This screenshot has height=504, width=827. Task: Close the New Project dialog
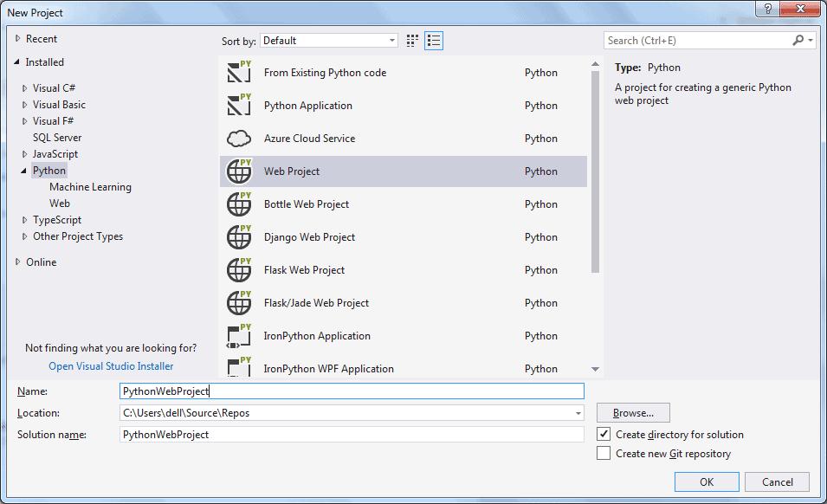pos(800,9)
